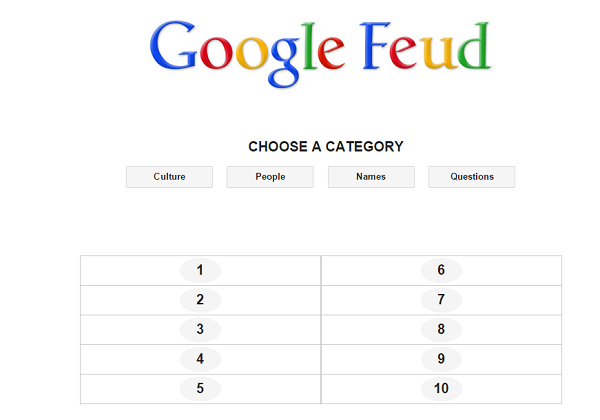600x420 pixels.
Task: Select the Culture category button
Action: [169, 177]
